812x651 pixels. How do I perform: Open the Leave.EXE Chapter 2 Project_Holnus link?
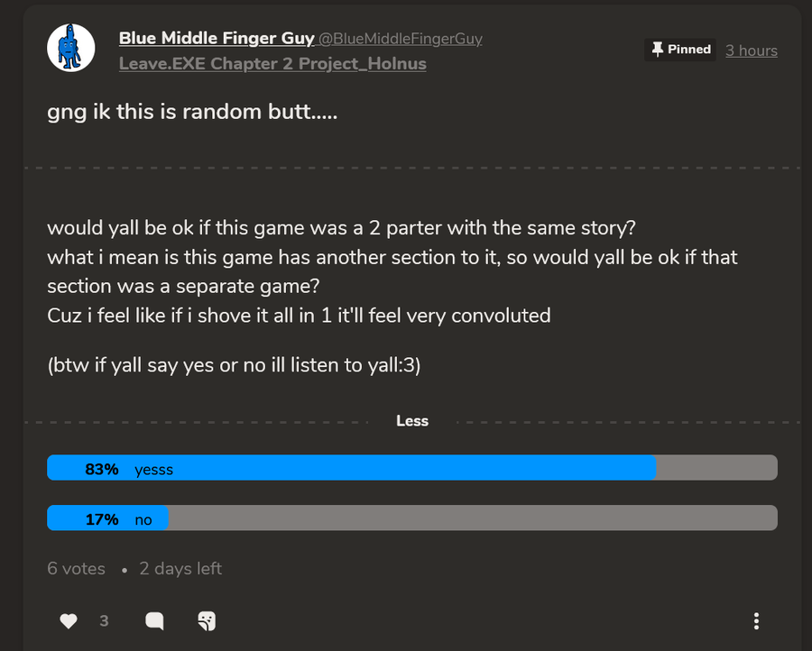(x=272, y=64)
